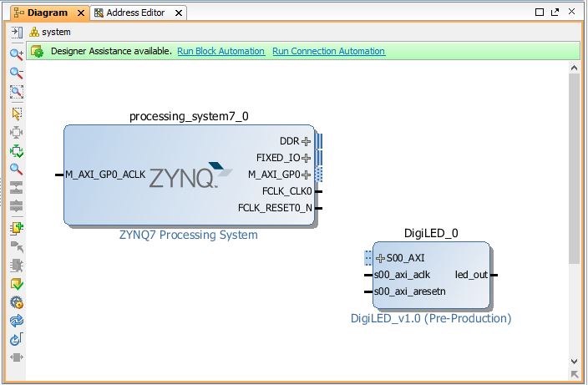Expand the FIXED_IO interface port
This screenshot has height=385, width=588.
(x=306, y=158)
